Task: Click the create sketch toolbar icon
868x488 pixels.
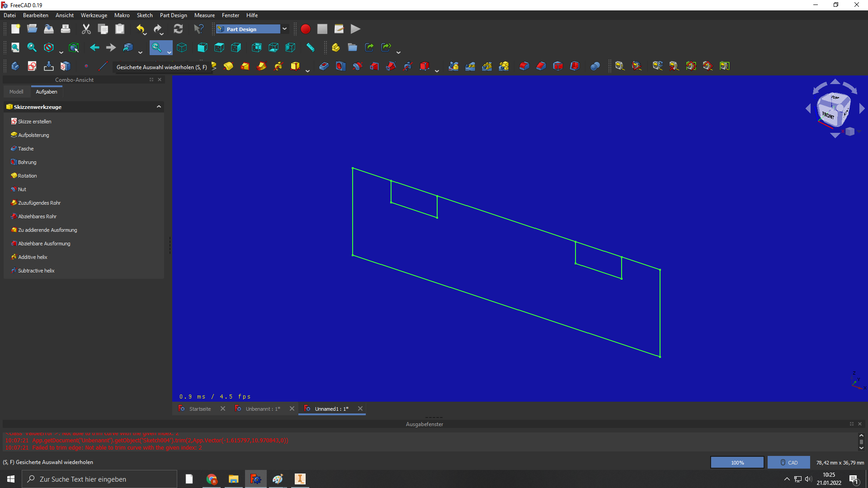Action: point(32,66)
